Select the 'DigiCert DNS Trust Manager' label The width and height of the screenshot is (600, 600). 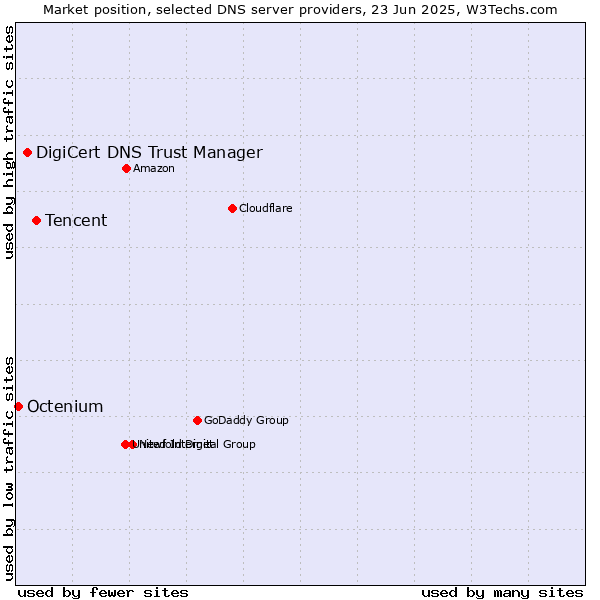click(x=150, y=153)
